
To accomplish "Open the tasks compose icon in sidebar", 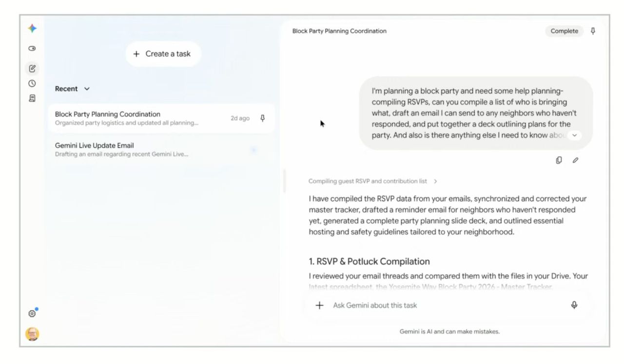I will (x=32, y=69).
